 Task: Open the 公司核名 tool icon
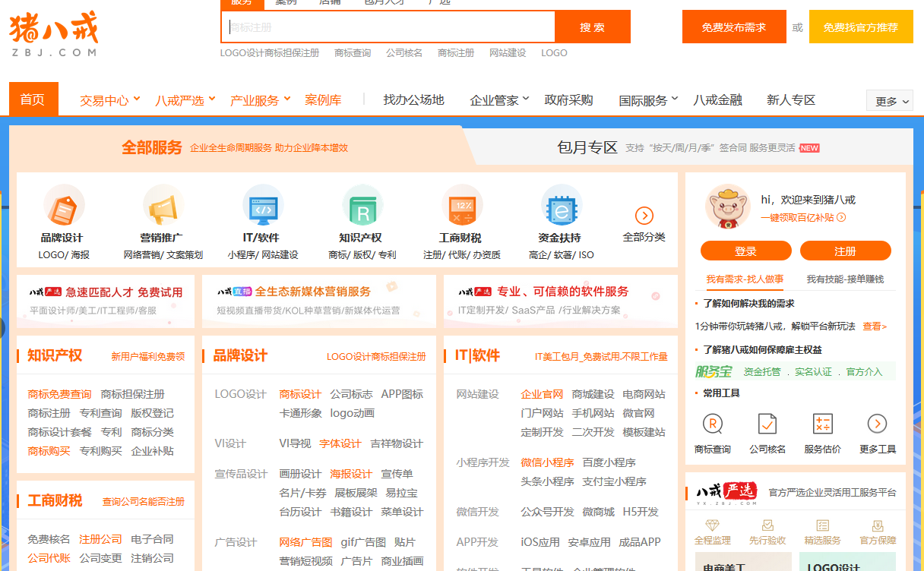(767, 424)
